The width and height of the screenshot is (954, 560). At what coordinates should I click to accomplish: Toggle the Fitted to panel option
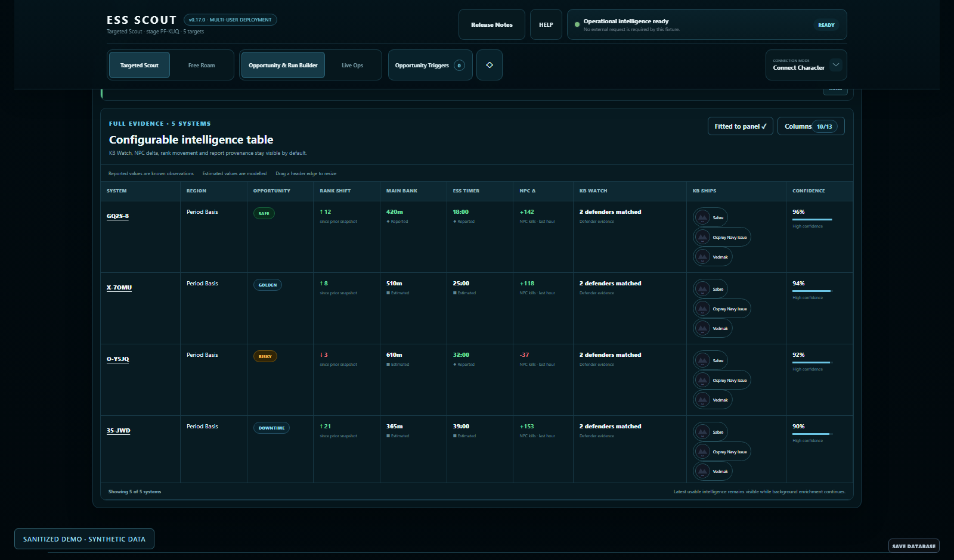[740, 126]
